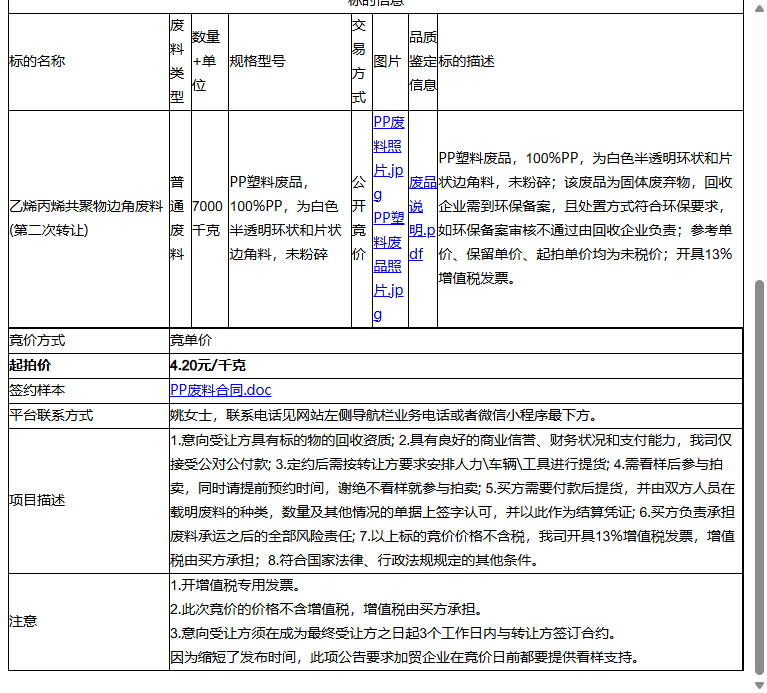Viewport: 767px width, 693px height.
Task: Click the note line 2.此次竞价的价格不含增值税
Action: click(x=327, y=609)
